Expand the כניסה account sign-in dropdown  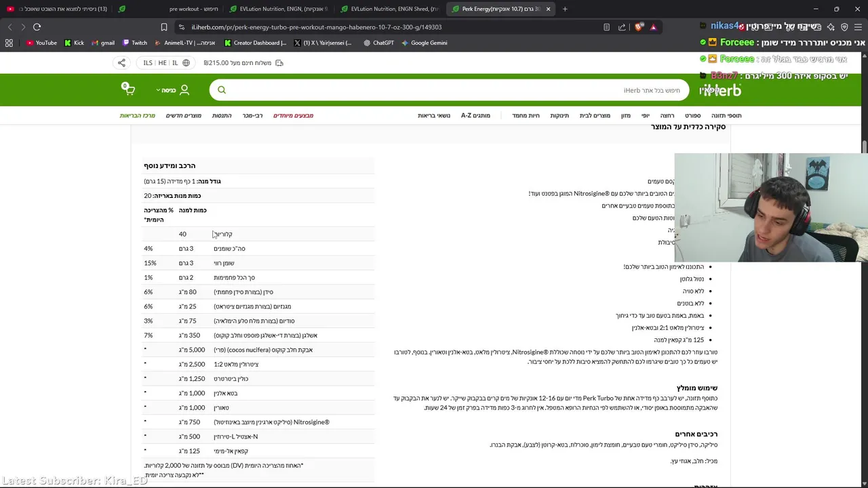(x=173, y=90)
